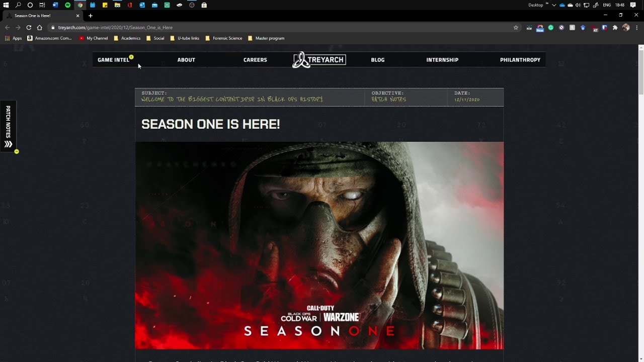Switch to Chrome in the taskbar
Image resolution: width=644 pixels, height=362 pixels.
tap(80, 5)
